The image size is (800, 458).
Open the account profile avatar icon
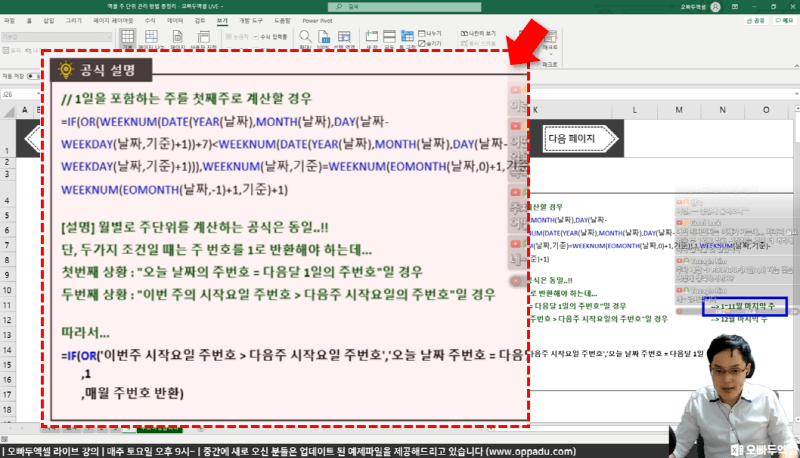click(715, 7)
